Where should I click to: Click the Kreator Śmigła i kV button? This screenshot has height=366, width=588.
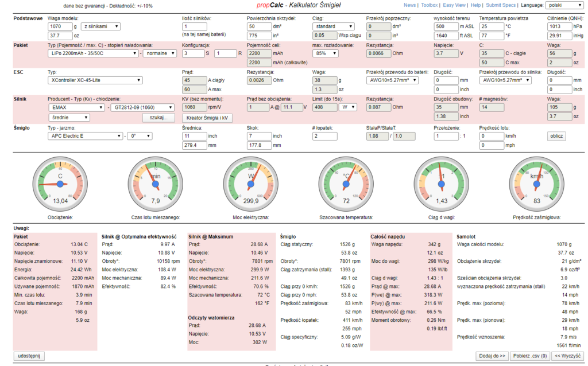click(x=207, y=118)
